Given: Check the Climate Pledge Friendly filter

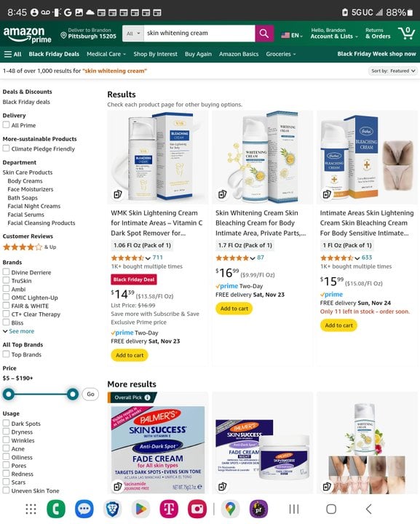Looking at the screenshot, I should click(6, 148).
